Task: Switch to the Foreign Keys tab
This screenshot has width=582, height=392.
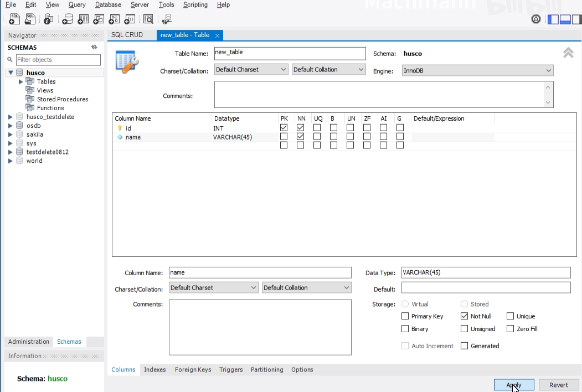Action: 193,370
